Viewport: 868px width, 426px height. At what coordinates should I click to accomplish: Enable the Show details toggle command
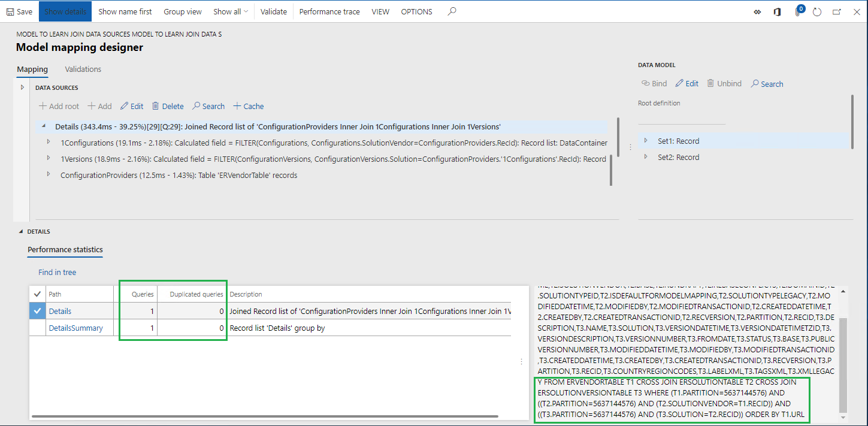click(x=65, y=11)
